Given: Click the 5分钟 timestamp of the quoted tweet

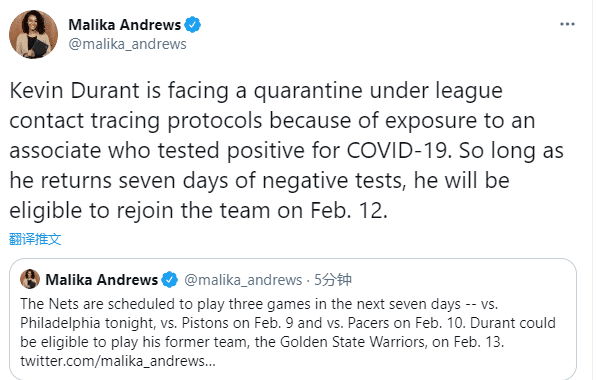Looking at the screenshot, I should [333, 280].
